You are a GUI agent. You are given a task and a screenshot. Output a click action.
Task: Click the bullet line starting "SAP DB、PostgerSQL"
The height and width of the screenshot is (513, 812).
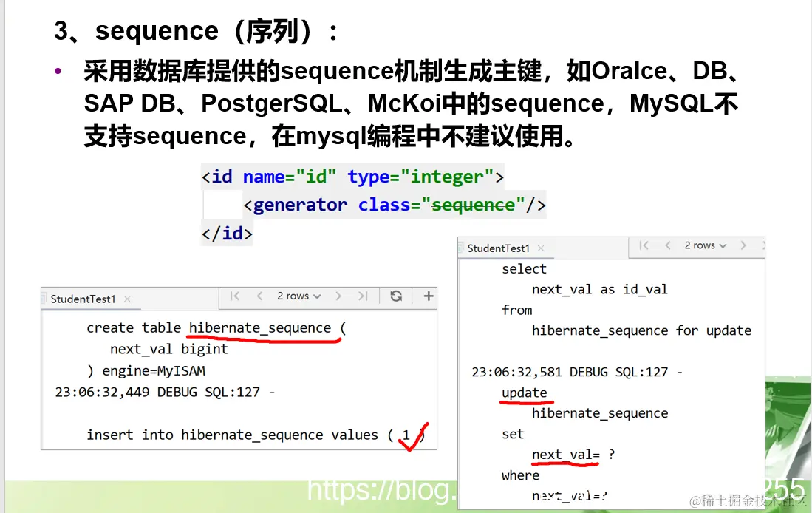click(x=412, y=103)
